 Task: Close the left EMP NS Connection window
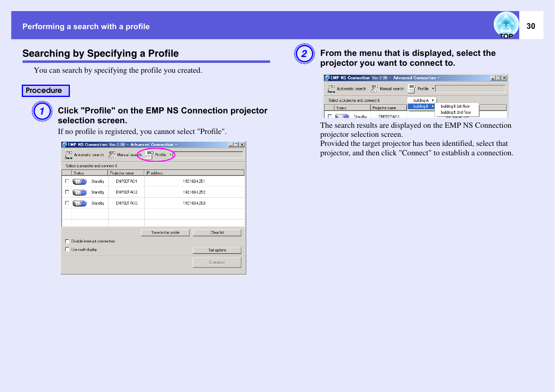pyautogui.click(x=242, y=145)
